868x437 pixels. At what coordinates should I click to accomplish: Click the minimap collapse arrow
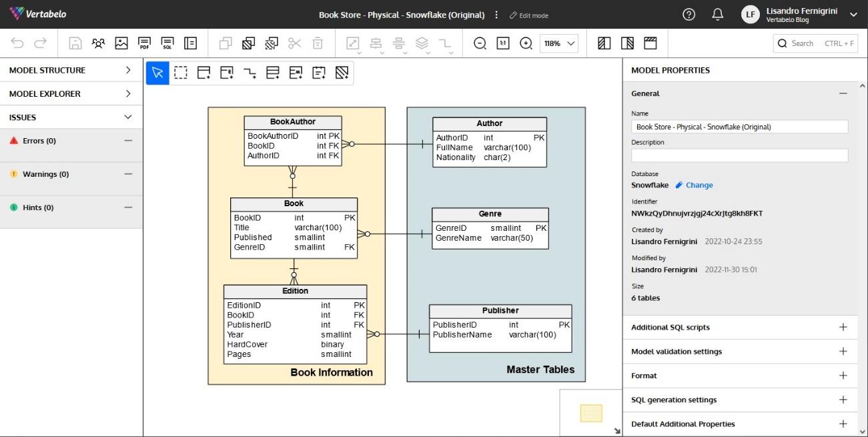click(x=617, y=431)
